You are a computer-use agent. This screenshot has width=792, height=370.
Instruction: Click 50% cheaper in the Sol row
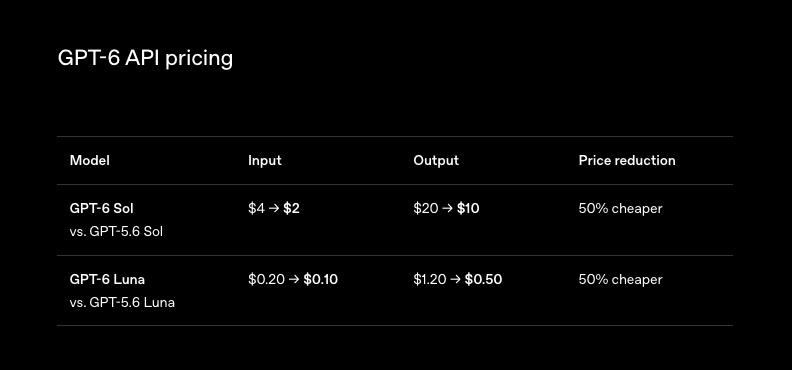(620, 208)
